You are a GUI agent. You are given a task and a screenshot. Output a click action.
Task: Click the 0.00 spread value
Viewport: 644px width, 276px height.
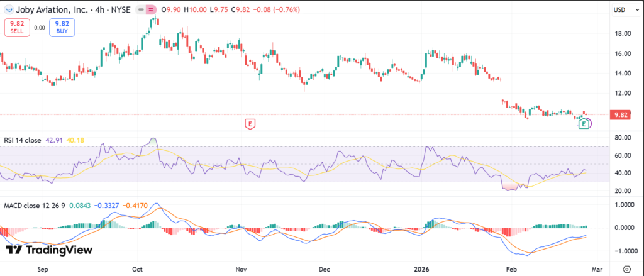point(39,27)
